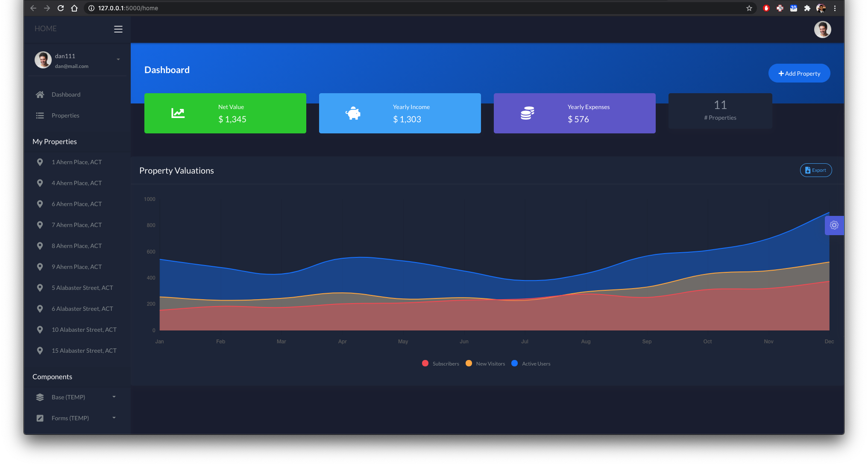The image size is (868, 466).
Task: Click the settings gear icon on right edge
Action: click(834, 225)
